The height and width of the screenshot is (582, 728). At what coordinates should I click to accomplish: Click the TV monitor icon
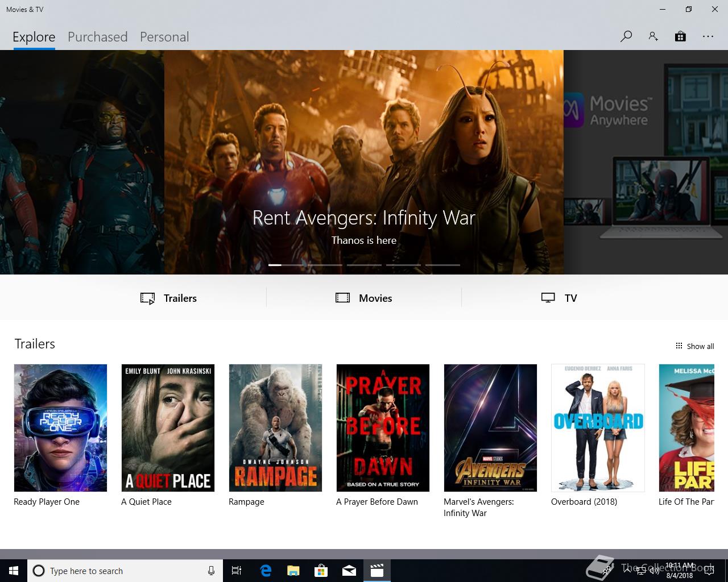point(548,298)
